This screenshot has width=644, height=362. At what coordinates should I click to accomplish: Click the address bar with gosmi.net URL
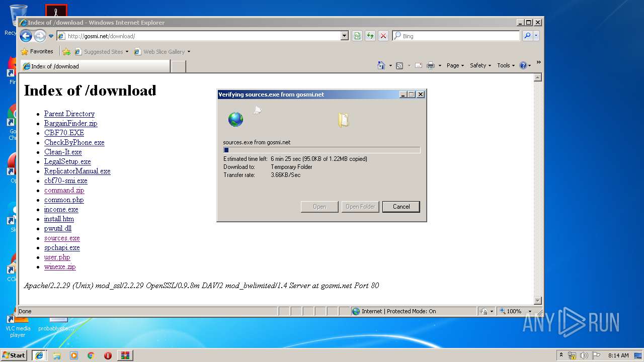pyautogui.click(x=199, y=36)
